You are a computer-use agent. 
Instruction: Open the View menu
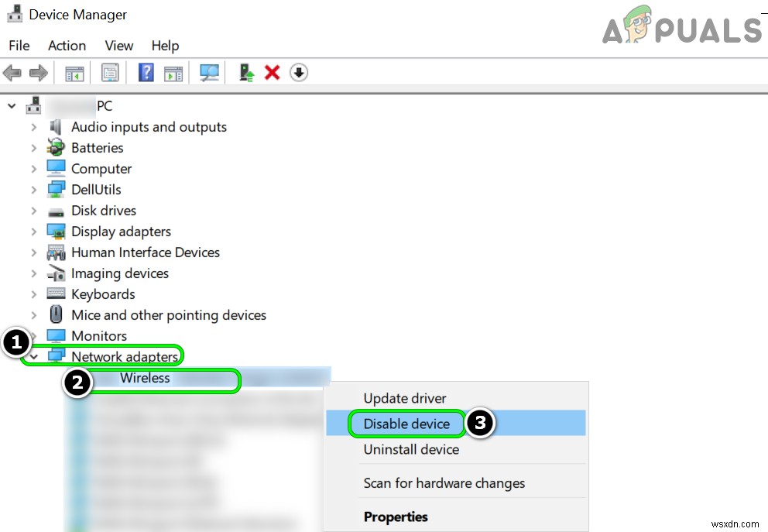tap(119, 46)
